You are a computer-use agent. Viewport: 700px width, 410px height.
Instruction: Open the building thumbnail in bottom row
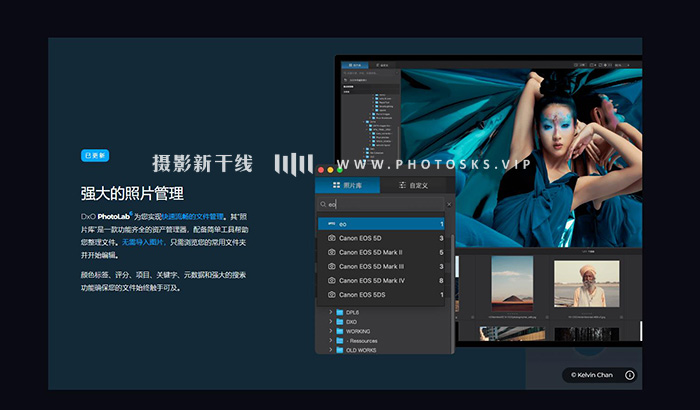coord(512,334)
